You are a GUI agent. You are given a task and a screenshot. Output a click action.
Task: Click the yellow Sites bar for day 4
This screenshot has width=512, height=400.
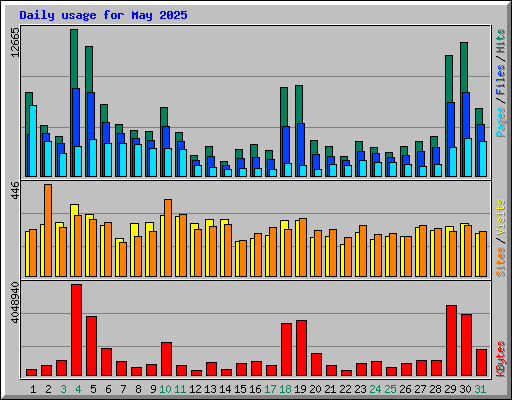(x=74, y=210)
